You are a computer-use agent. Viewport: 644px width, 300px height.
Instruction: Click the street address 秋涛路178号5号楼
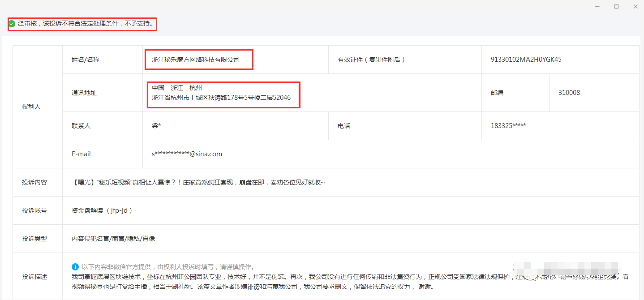pos(221,98)
